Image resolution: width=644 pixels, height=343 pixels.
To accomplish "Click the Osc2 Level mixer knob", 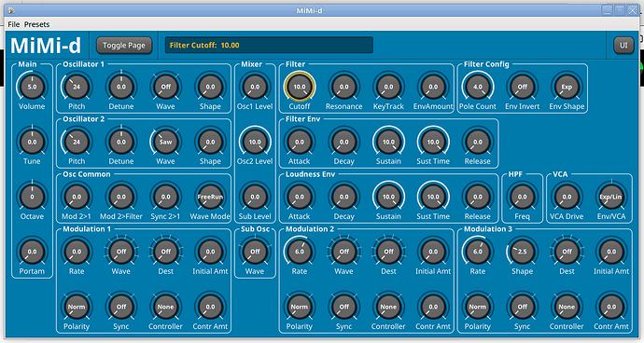I will point(255,142).
